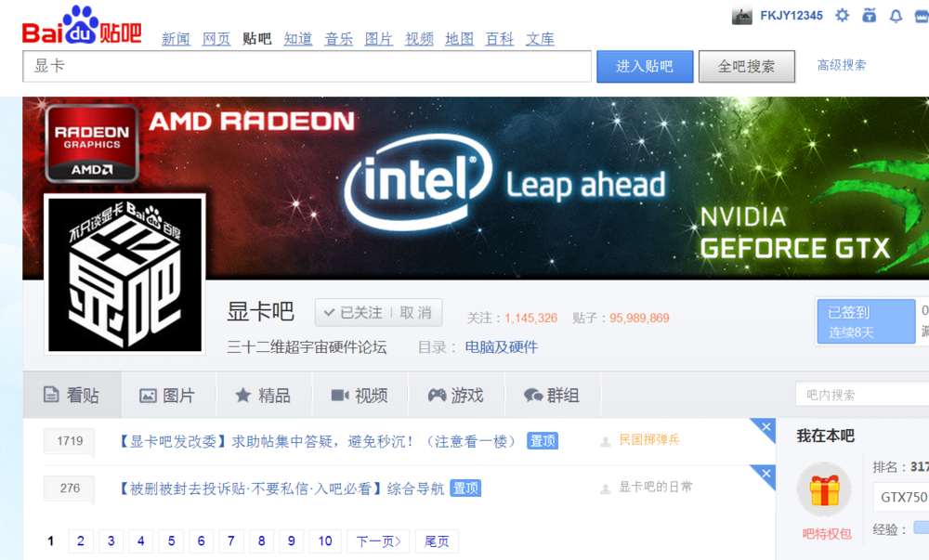Switch to the 图片 tab
929x560 pixels.
tap(168, 396)
